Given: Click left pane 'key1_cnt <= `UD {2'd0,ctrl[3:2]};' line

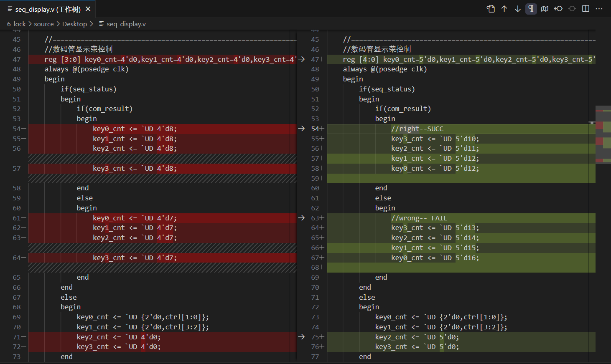Looking at the screenshot, I should click(143, 327).
